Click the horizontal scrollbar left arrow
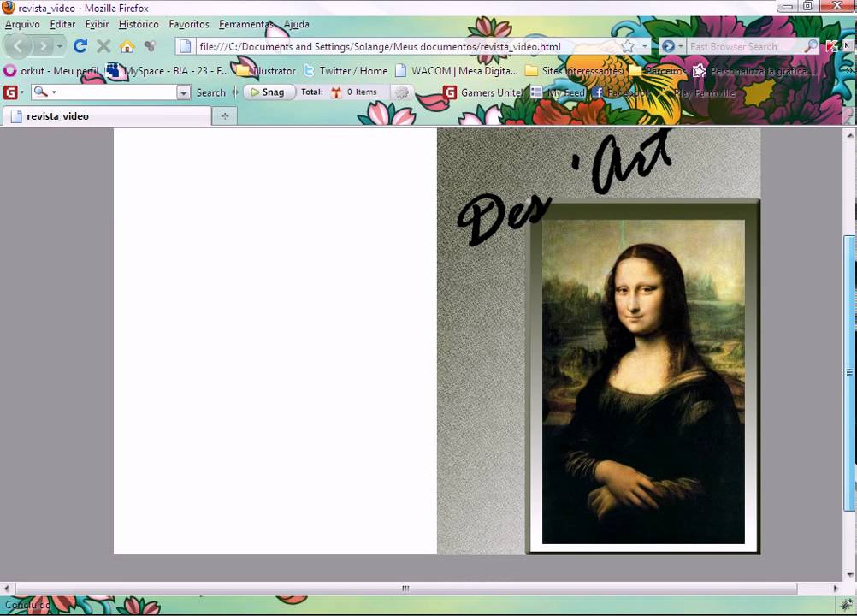The height and width of the screenshot is (616, 857). coord(7,589)
